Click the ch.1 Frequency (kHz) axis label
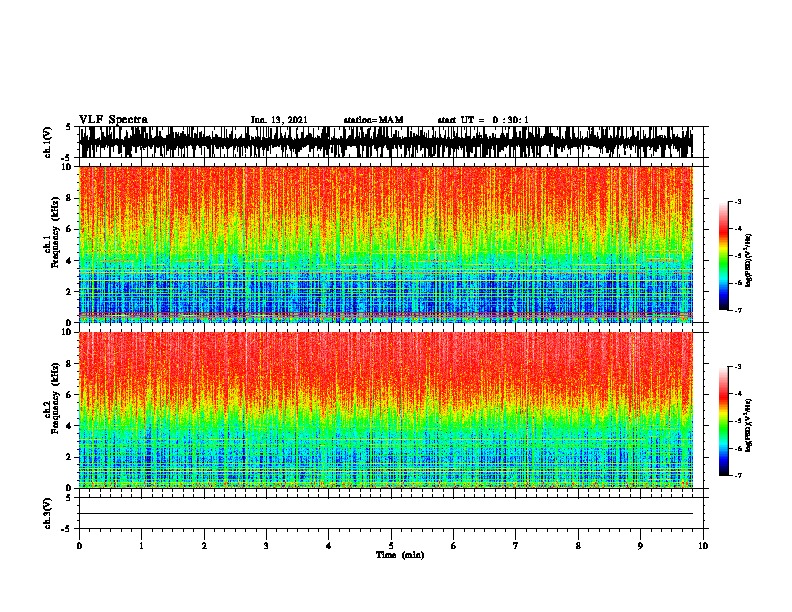 [55, 233]
